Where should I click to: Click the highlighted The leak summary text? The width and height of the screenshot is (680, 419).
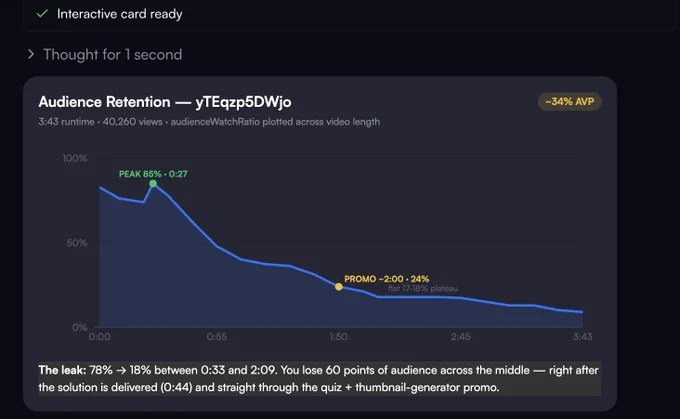click(x=319, y=379)
